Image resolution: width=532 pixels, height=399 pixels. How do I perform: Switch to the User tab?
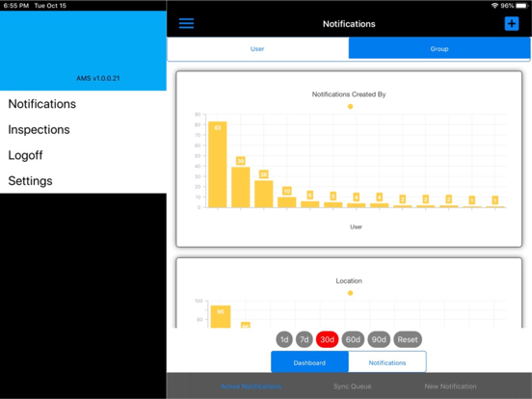tap(257, 49)
